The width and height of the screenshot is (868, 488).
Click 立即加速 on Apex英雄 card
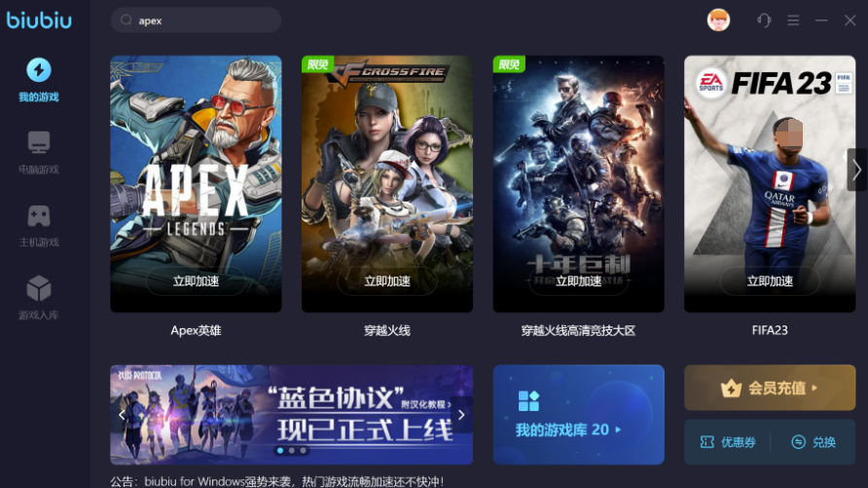click(196, 282)
